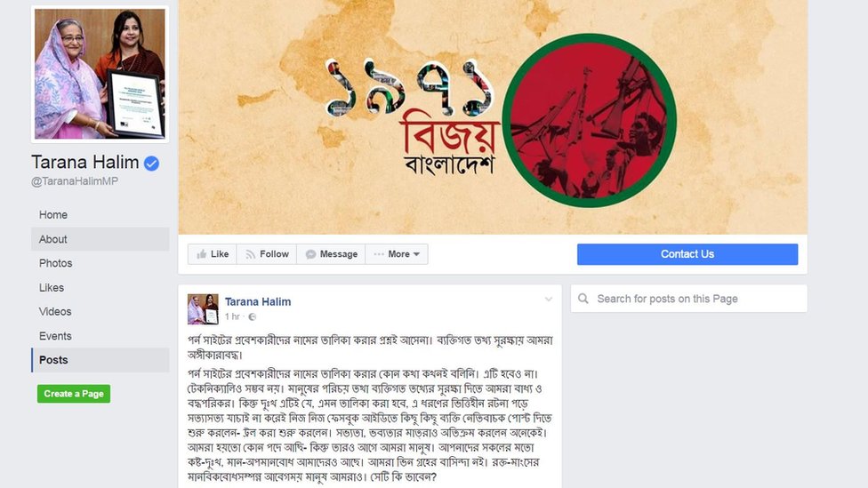The height and width of the screenshot is (488, 868).
Task: Click the globe privacy icon on post
Action: coord(253,317)
